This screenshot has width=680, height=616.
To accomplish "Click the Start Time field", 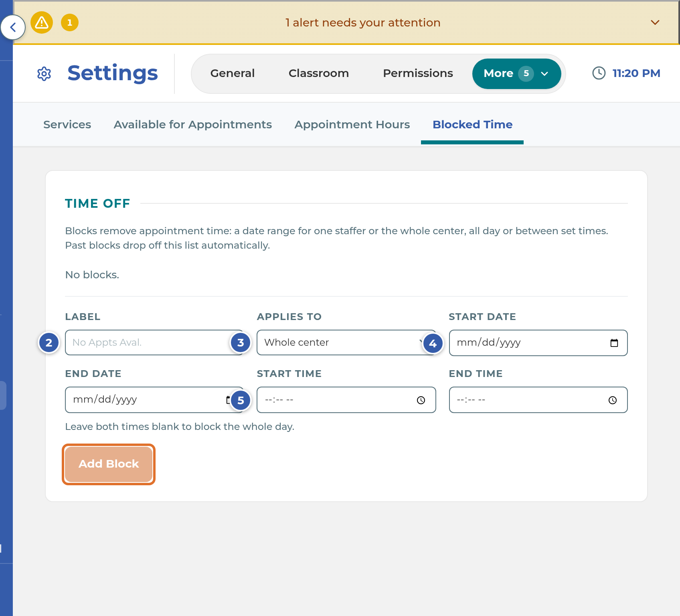I will 346,400.
